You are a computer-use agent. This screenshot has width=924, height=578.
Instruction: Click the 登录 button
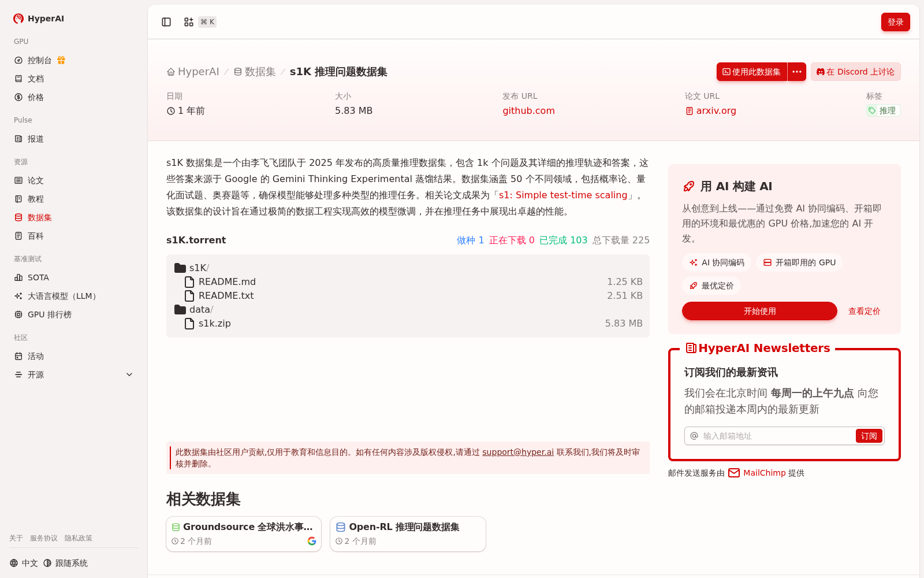coord(895,22)
